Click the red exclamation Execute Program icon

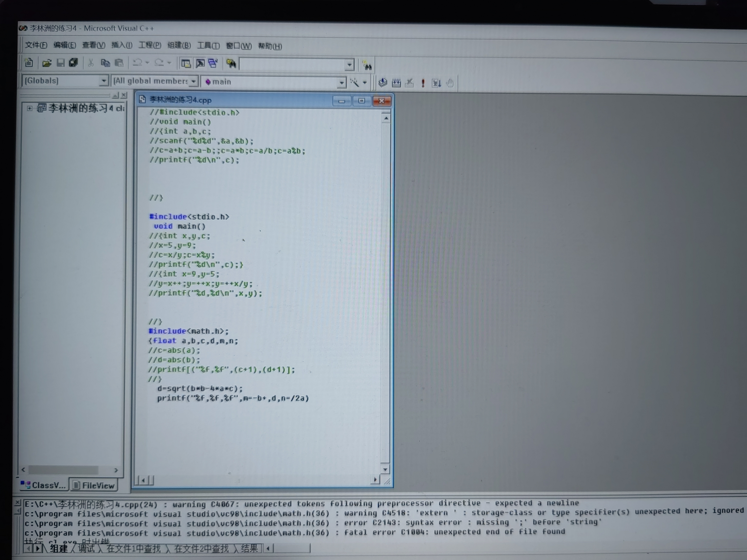(423, 83)
